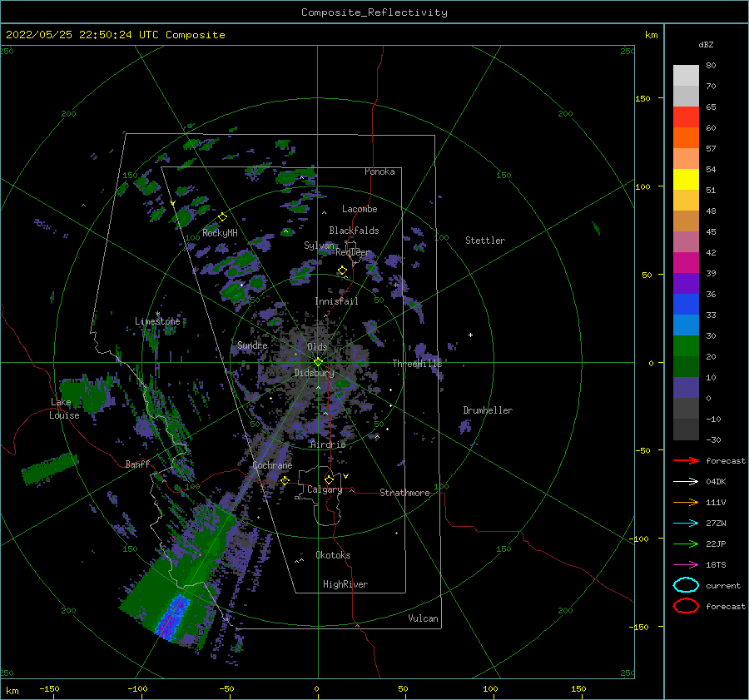This screenshot has width=749, height=700.
Task: Click the cyan 27ZW arrow legend icon
Action: (686, 524)
